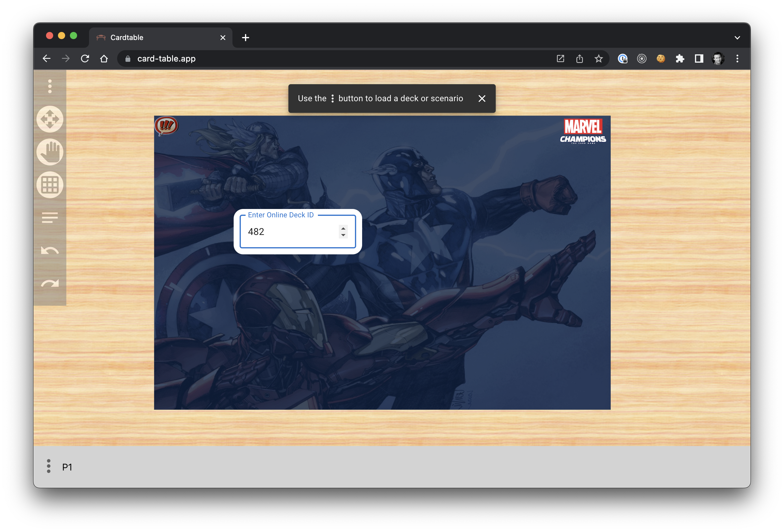Open the circular target extension icon
The width and height of the screenshot is (784, 532).
click(x=642, y=59)
